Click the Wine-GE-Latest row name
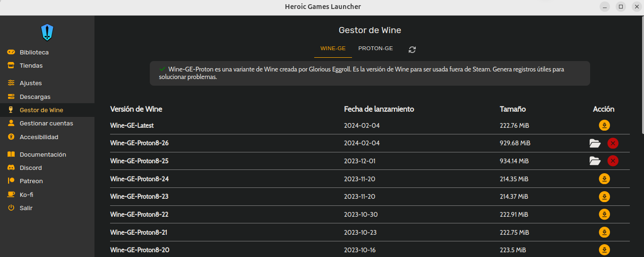 coord(132,125)
